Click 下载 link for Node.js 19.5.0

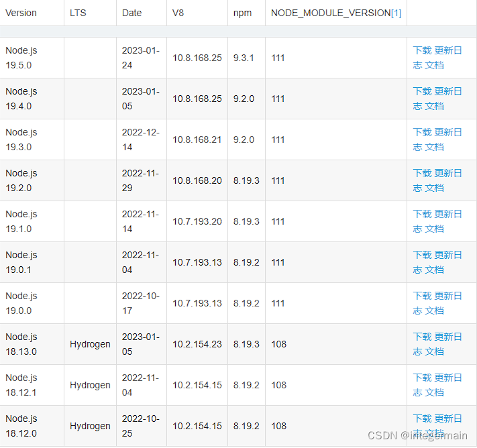(x=422, y=50)
